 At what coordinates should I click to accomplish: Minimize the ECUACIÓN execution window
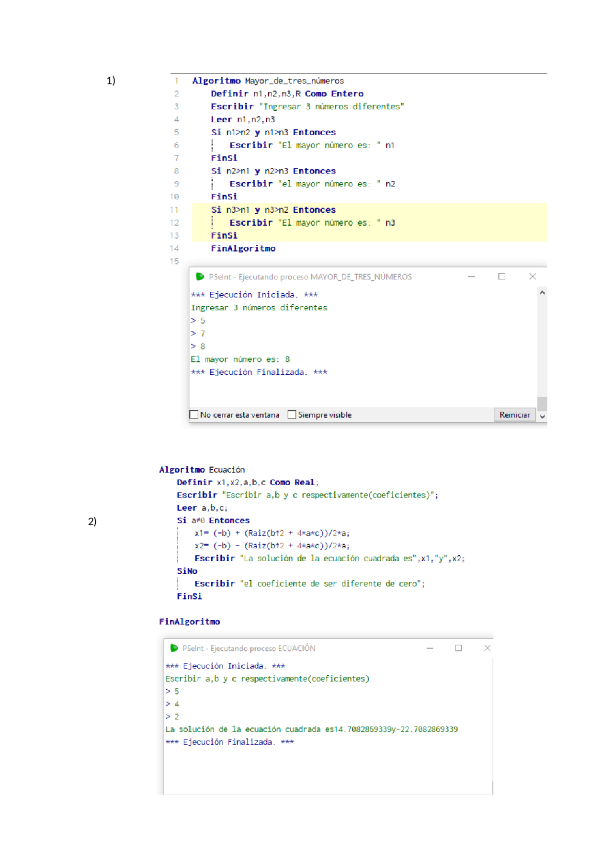pos(430,648)
